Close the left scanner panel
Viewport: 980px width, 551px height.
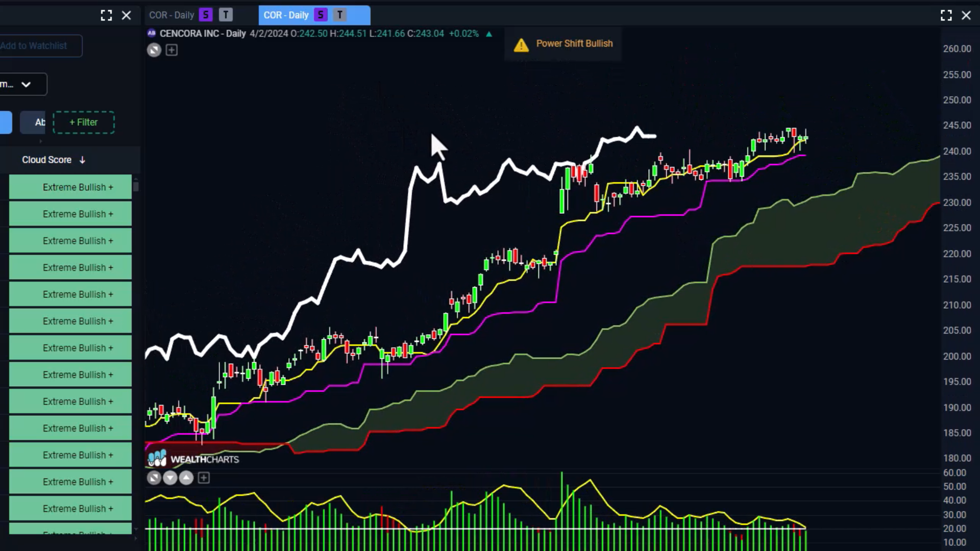[x=127, y=15]
